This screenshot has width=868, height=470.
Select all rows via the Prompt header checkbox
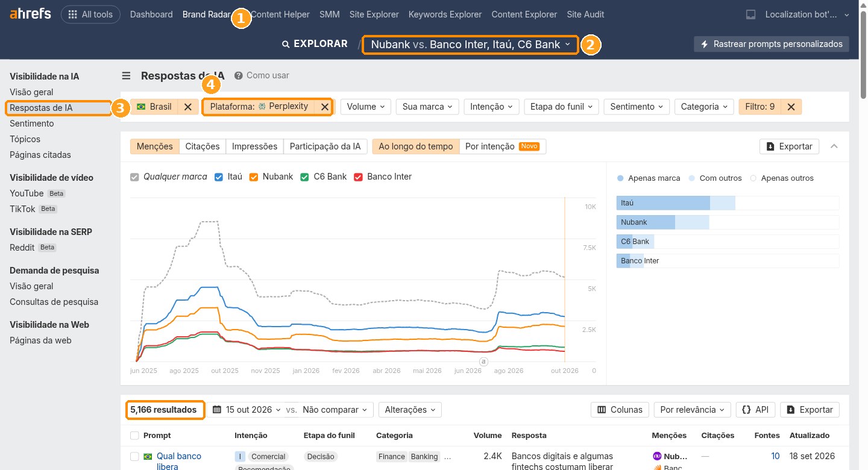coord(134,436)
